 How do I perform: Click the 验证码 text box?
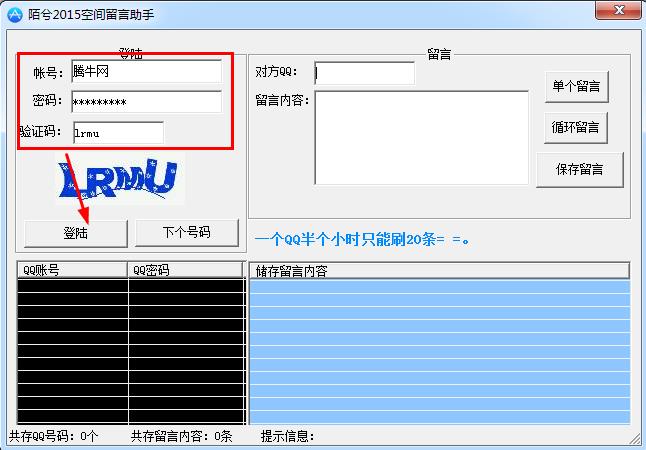coord(117,132)
